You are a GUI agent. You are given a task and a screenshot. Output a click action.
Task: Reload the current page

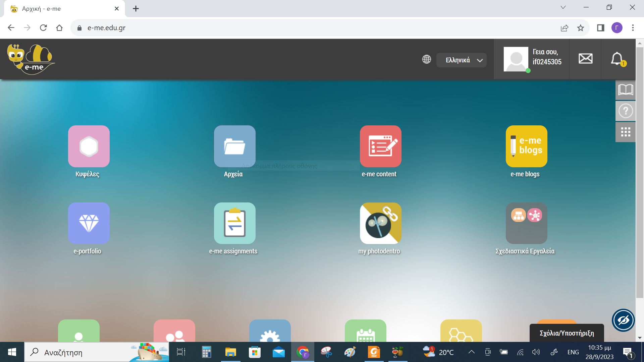43,28
